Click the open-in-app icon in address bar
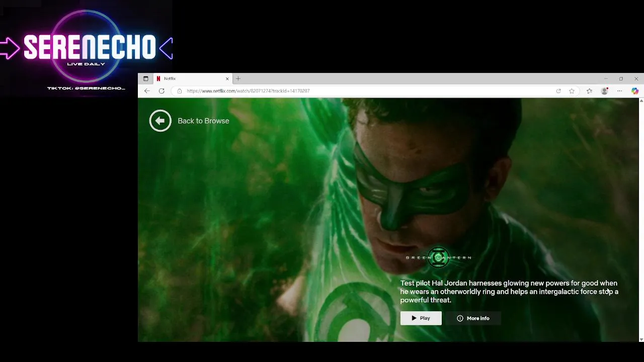644x362 pixels. click(x=558, y=91)
